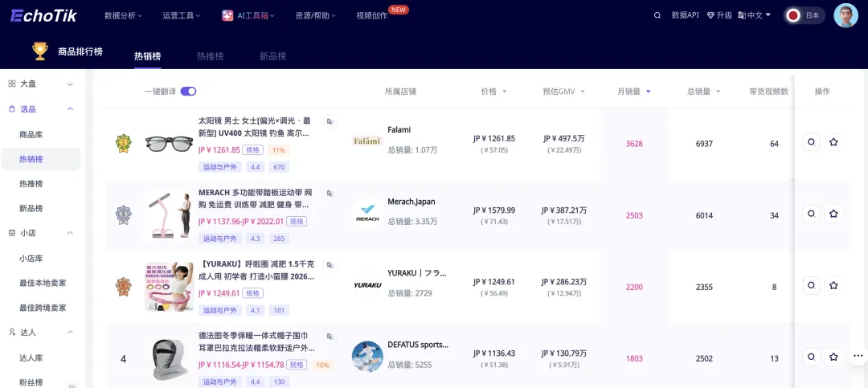The image size is (868, 388).
Task: Open 小店库 in sidebar
Action: [31, 259]
